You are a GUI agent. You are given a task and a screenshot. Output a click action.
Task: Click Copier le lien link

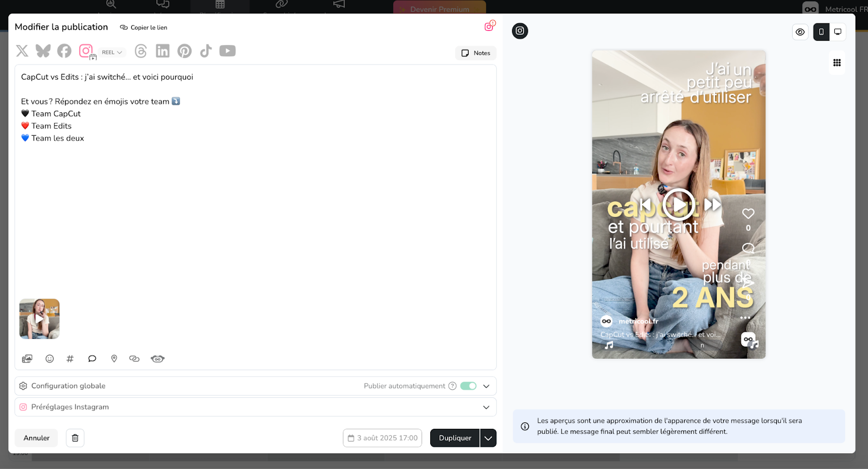[144, 28]
